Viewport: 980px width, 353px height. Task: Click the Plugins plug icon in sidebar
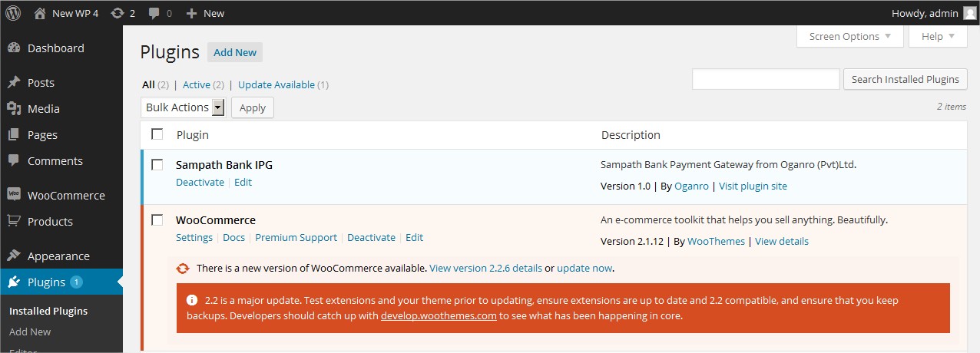pos(14,282)
